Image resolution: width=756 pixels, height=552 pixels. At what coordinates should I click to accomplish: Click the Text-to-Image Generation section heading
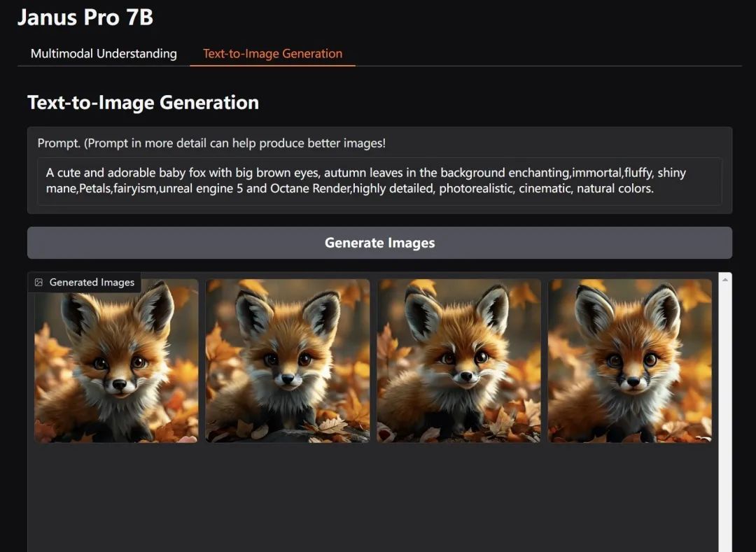(143, 103)
